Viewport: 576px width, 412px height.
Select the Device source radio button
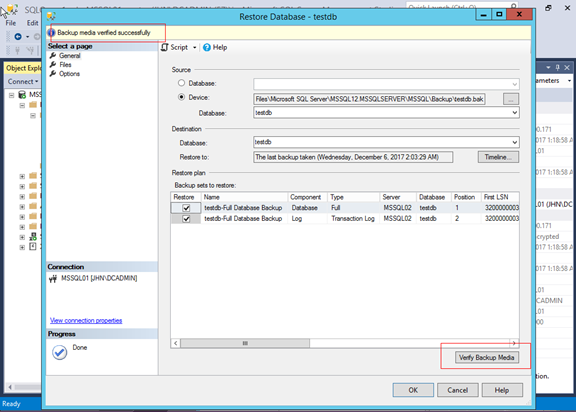(x=181, y=97)
